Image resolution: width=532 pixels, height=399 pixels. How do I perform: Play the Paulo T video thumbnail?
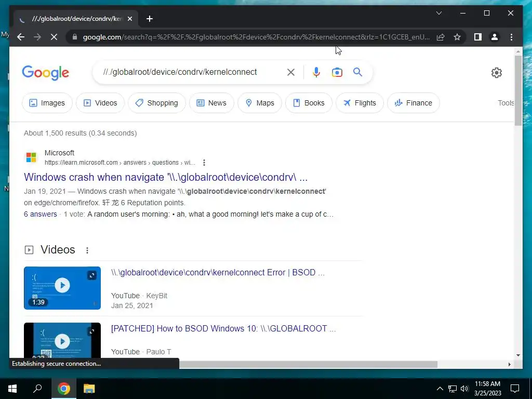62,340
